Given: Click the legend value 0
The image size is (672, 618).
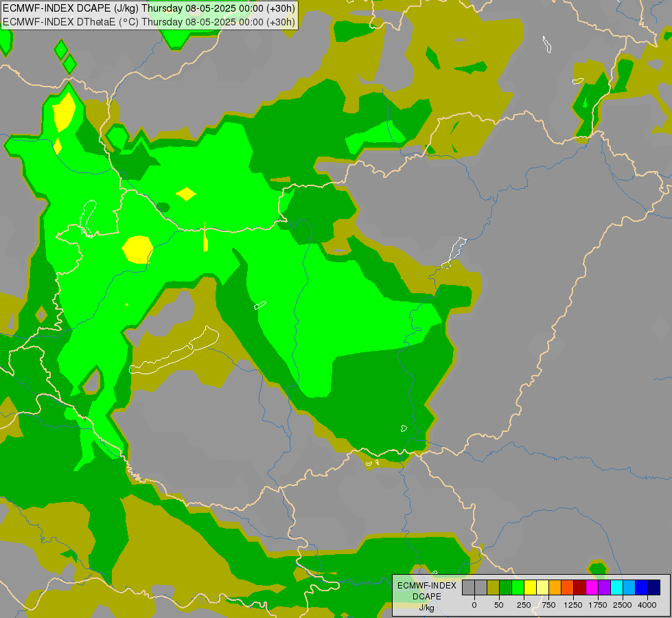Looking at the screenshot, I should (474, 605).
